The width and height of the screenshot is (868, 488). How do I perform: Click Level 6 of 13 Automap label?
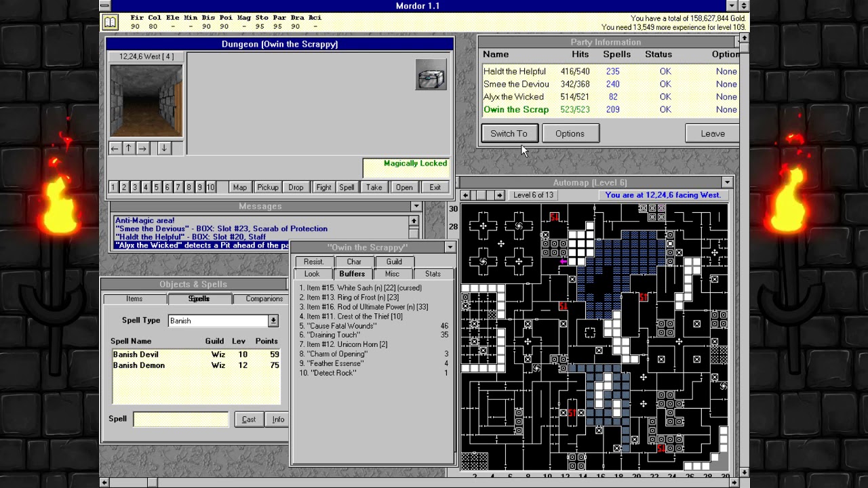533,195
